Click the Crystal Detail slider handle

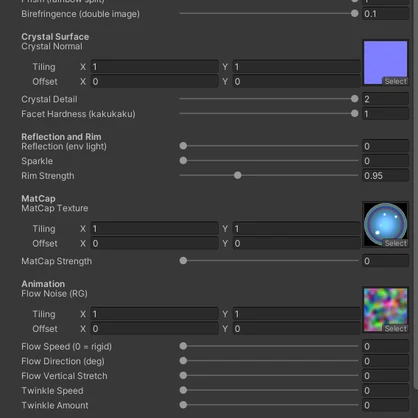pos(354,99)
